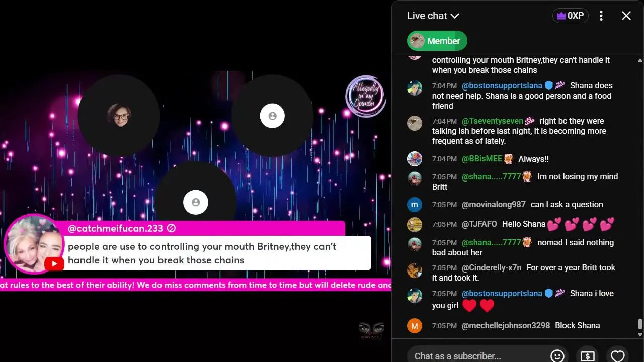Image resolution: width=644 pixels, height=362 pixels.
Task: Click the green Member badge
Action: (x=437, y=41)
